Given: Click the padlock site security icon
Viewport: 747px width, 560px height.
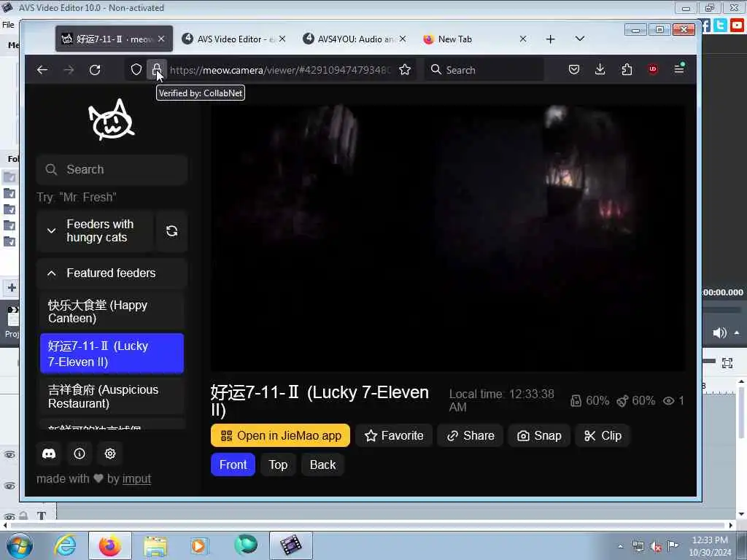Looking at the screenshot, I should [x=156, y=70].
